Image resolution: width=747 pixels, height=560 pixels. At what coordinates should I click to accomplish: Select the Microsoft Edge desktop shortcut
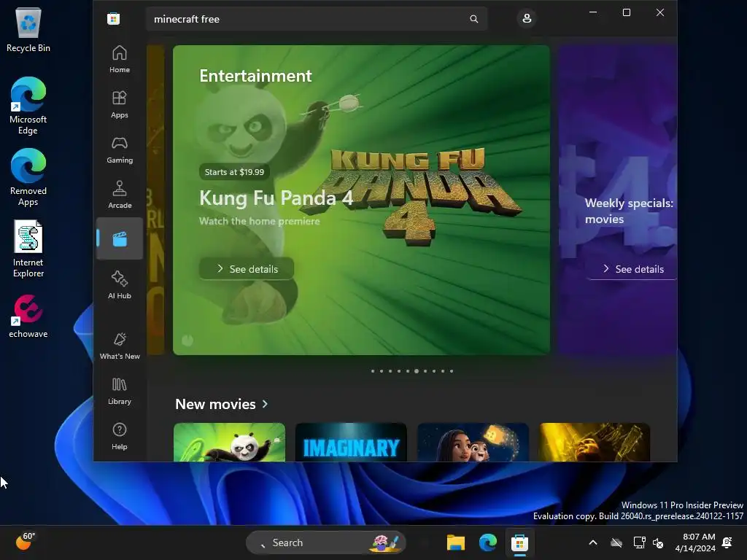(28, 106)
